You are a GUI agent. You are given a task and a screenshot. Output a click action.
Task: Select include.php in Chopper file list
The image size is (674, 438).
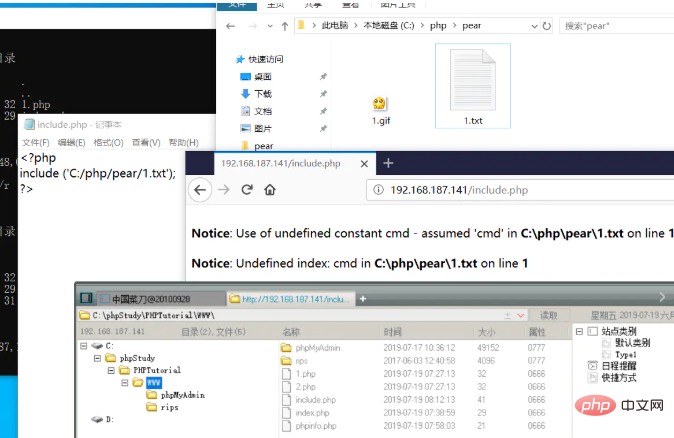[316, 400]
